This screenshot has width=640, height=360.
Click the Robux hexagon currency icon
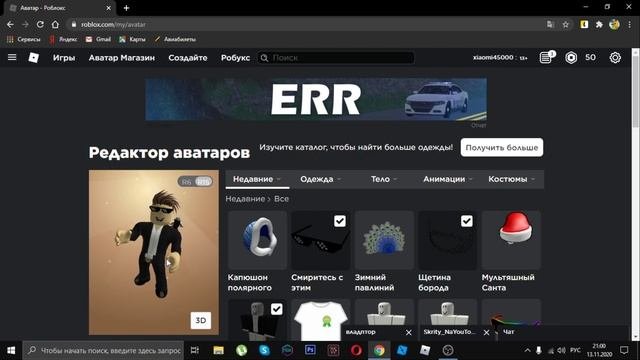pyautogui.click(x=571, y=58)
